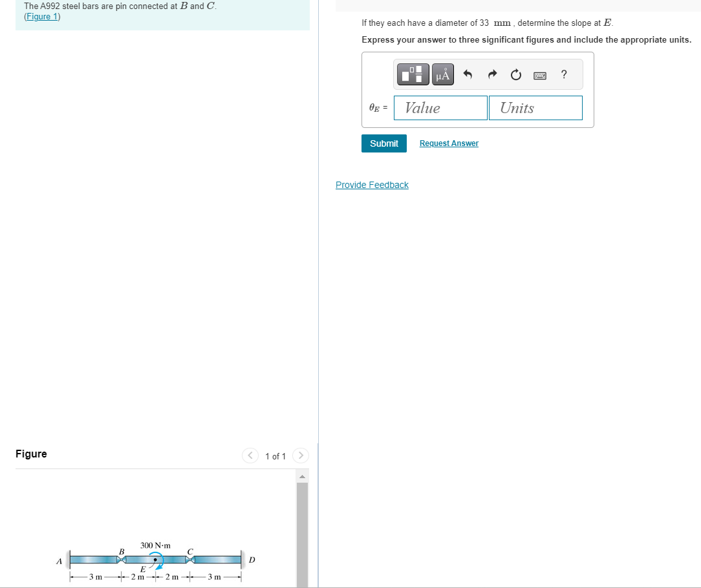Click the '300 N·m' moment label

point(155,545)
